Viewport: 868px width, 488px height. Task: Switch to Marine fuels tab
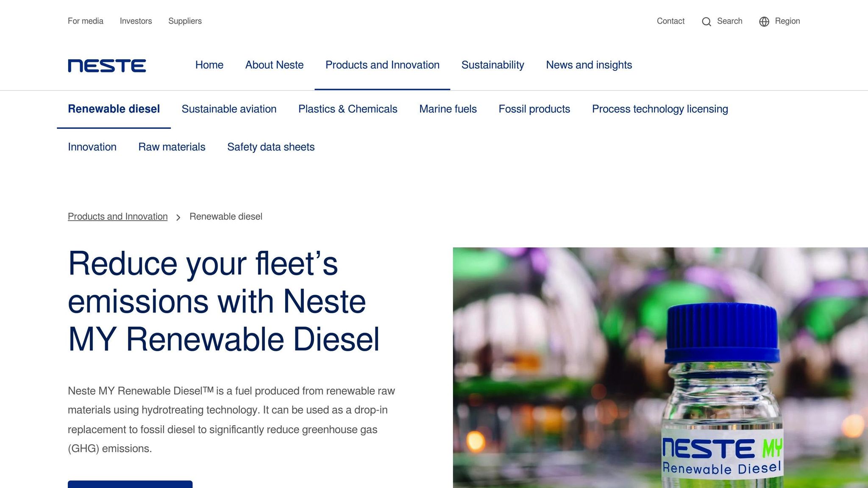click(448, 109)
